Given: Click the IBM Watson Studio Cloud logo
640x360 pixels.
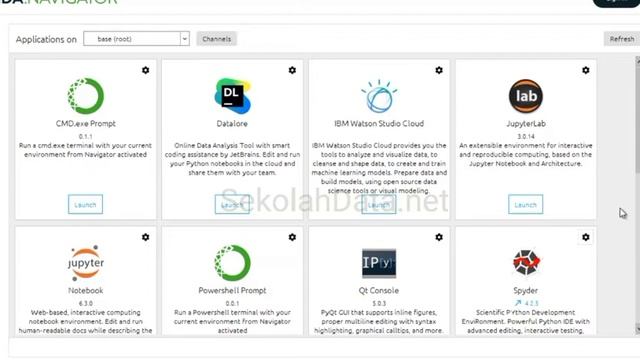Looking at the screenshot, I should pos(379,96).
